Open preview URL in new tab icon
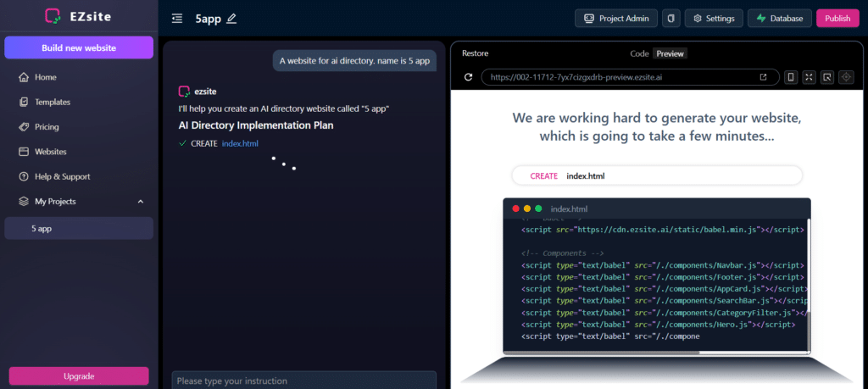Viewport: 868px width, 389px height. click(x=764, y=77)
